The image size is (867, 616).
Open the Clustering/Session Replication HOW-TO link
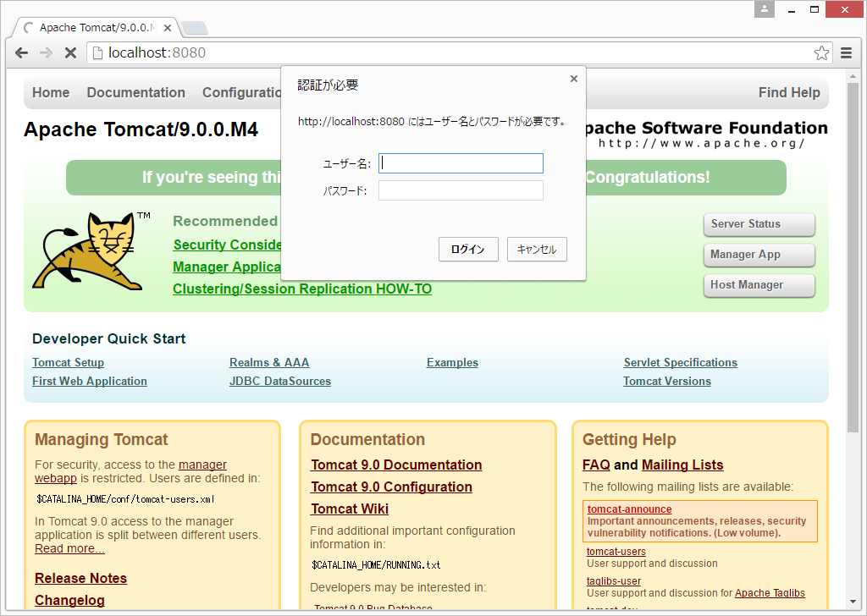(302, 289)
